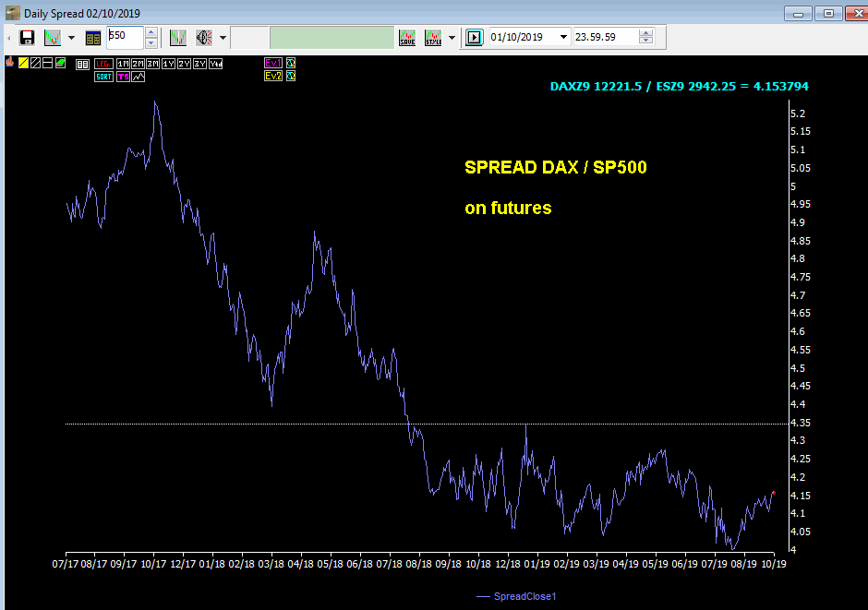The height and width of the screenshot is (610, 868).
Task: Click the speaker alert sound icon
Action: (x=204, y=38)
